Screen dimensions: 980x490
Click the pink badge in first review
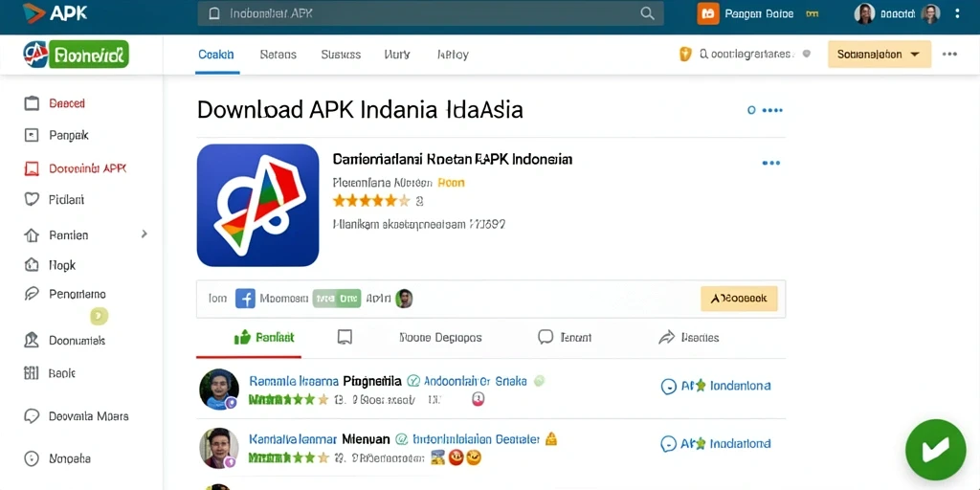click(x=479, y=399)
